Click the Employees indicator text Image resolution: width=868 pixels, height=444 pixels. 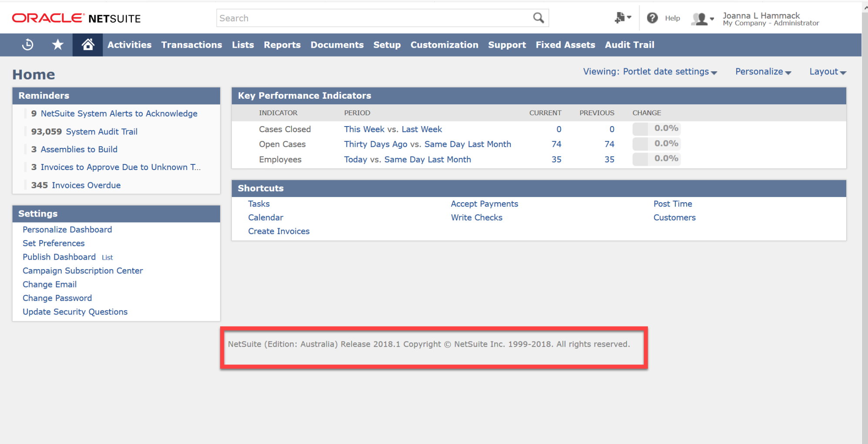pos(280,160)
